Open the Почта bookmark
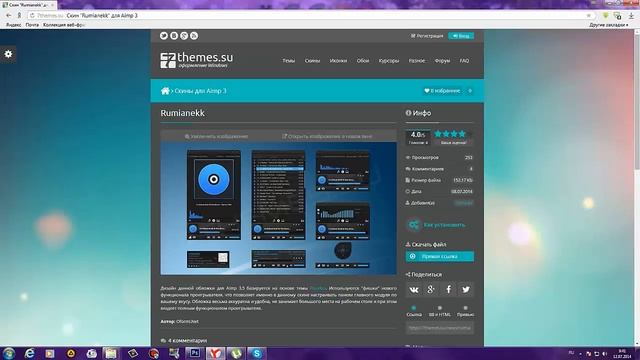Image resolution: width=640 pixels, height=360 pixels. (x=32, y=25)
